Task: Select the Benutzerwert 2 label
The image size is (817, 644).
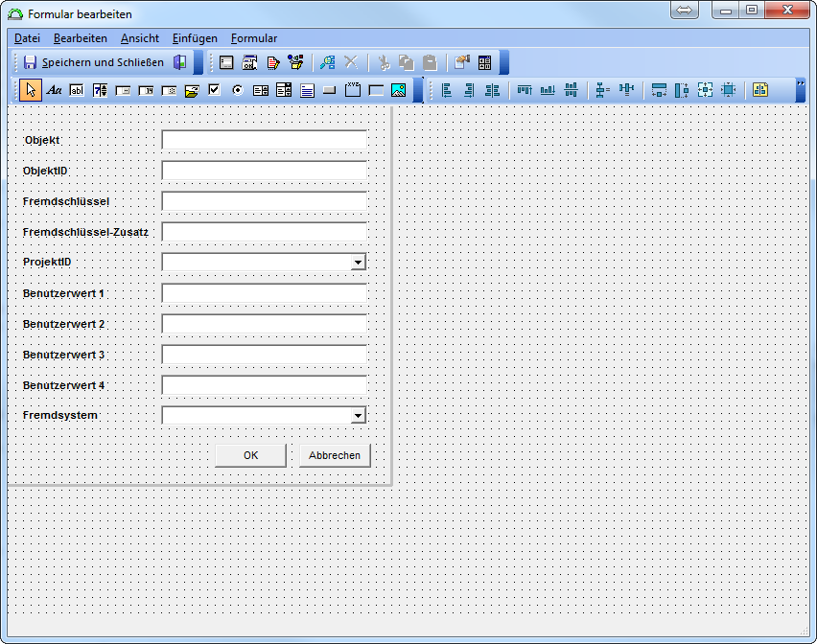Action: pos(63,324)
